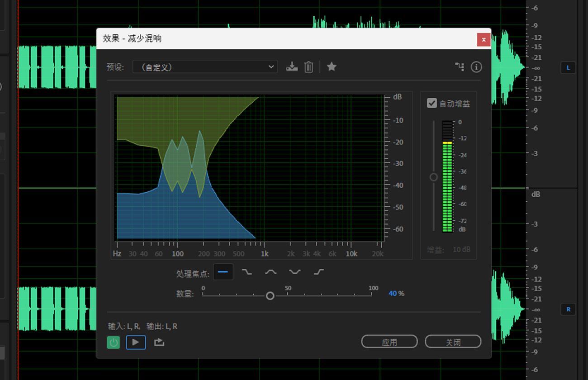Play preview of the effect
Viewport: 588px width, 380px height.
tap(136, 342)
